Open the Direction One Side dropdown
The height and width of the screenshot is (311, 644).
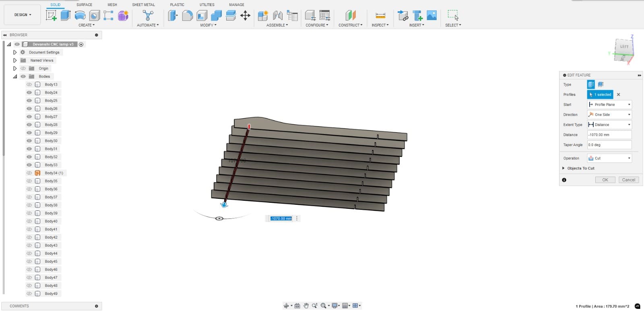(x=609, y=115)
